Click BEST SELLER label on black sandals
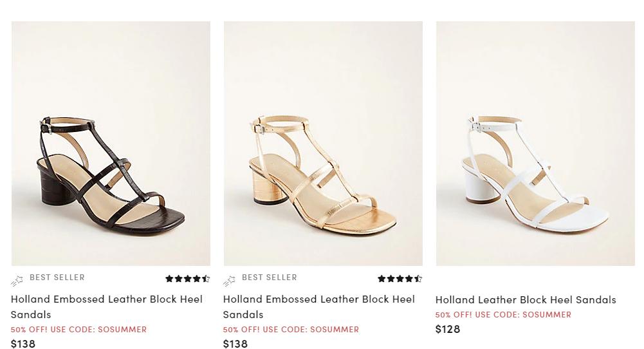This screenshot has width=644, height=349. [x=57, y=278]
